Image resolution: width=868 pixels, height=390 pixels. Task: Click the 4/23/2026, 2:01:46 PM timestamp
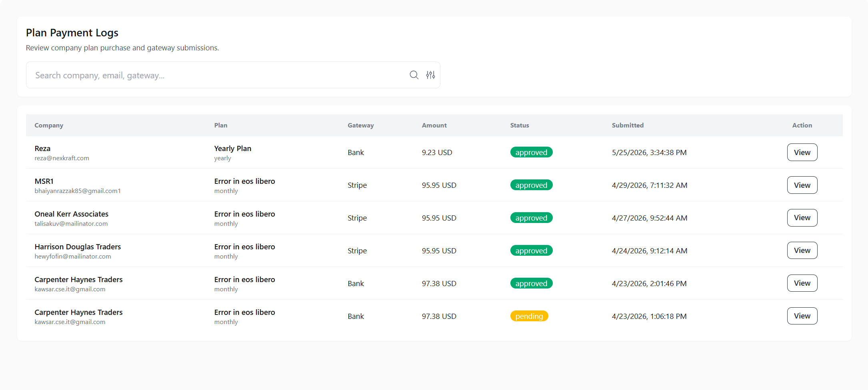[x=649, y=284]
